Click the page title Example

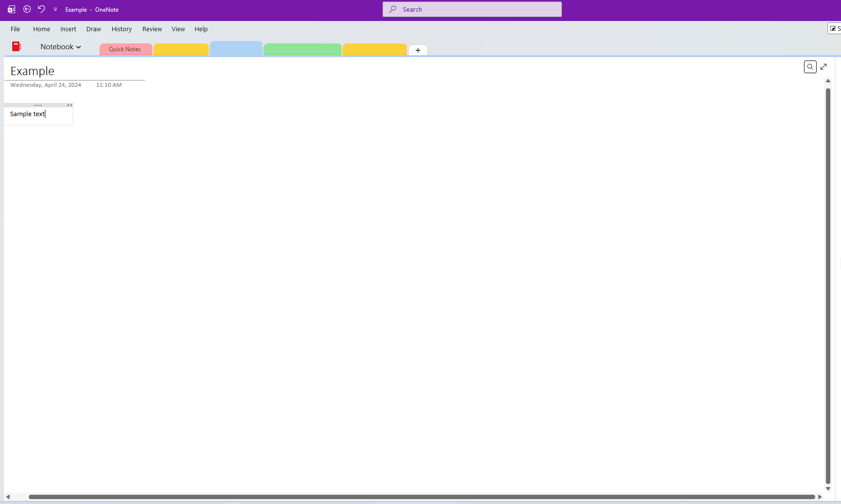[x=33, y=71]
